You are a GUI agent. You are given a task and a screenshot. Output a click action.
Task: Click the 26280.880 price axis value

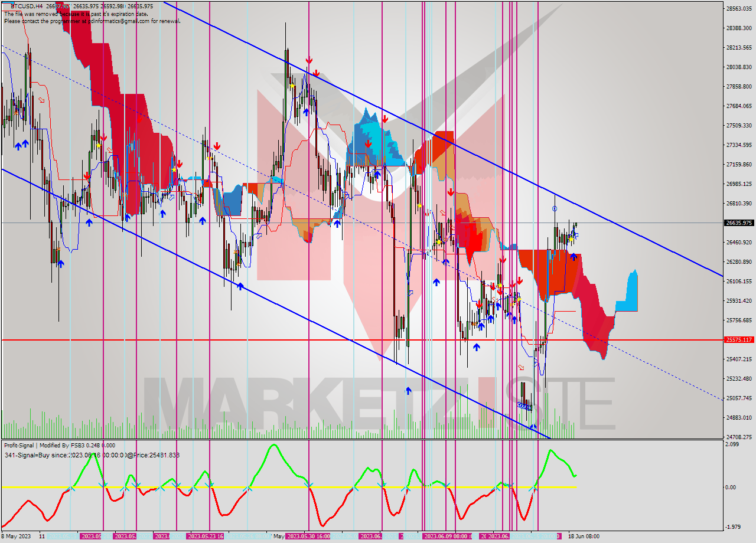[739, 261]
